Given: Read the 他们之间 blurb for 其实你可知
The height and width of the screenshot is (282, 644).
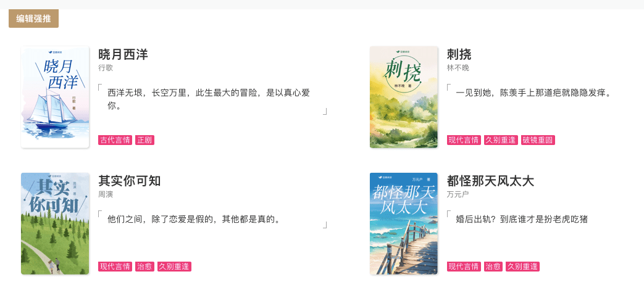Looking at the screenshot, I should 193,219.
